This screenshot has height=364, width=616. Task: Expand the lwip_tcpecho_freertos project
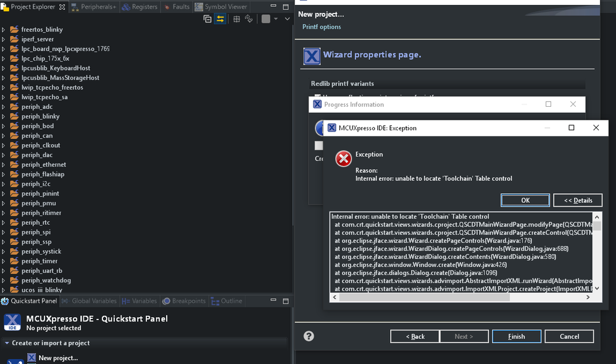click(x=4, y=87)
